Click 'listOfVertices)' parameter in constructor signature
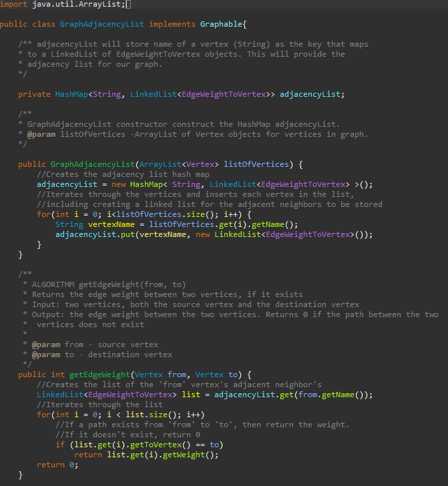 point(258,164)
